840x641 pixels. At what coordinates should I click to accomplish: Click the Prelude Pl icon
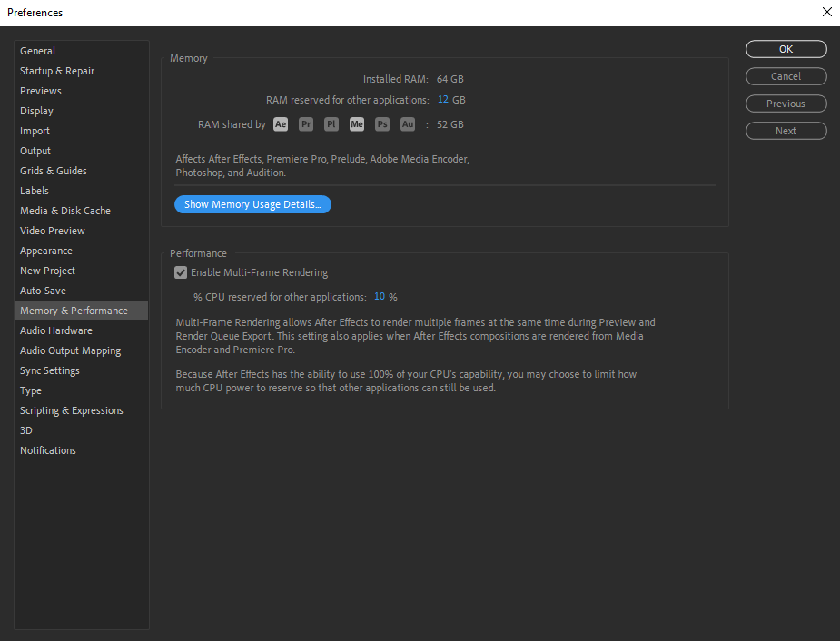tap(331, 124)
